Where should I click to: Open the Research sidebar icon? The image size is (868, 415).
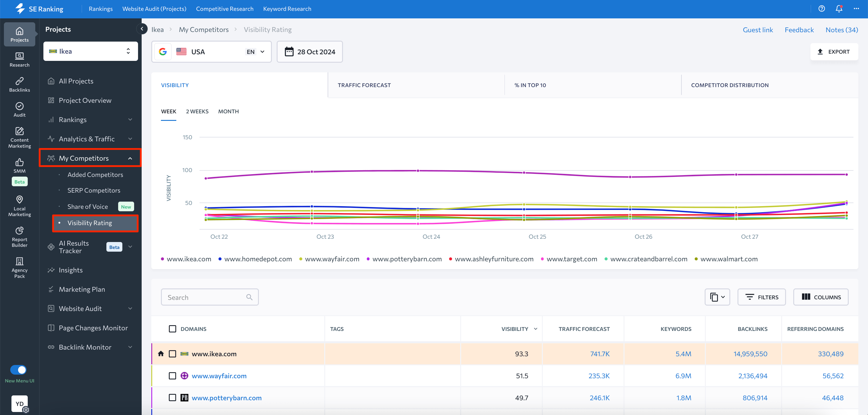(20, 59)
